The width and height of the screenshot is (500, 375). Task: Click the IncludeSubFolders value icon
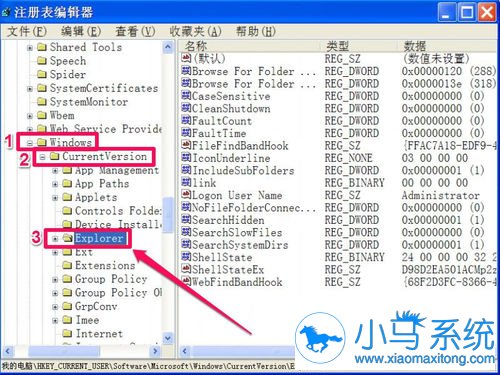186,170
